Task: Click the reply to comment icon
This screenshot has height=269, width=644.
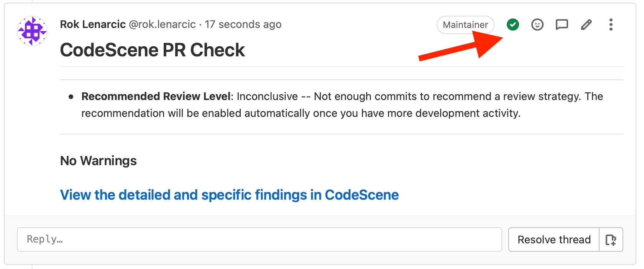Action: [562, 25]
